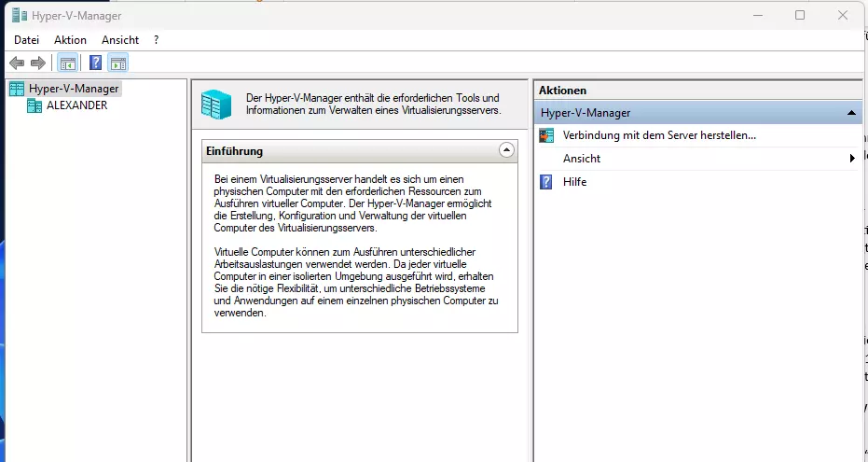This screenshot has height=462, width=868.
Task: Toggle the console tree pane toolbar icon
Action: [x=67, y=63]
